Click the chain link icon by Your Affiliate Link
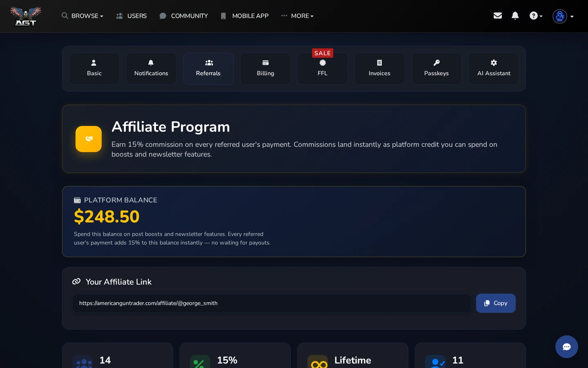588x368 pixels. [x=76, y=282]
